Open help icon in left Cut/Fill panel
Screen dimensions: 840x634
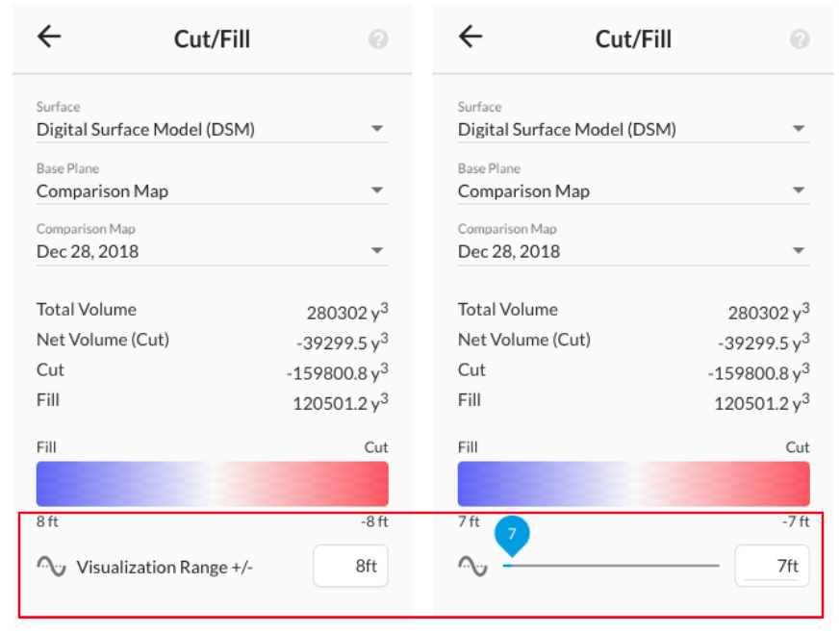(x=378, y=39)
